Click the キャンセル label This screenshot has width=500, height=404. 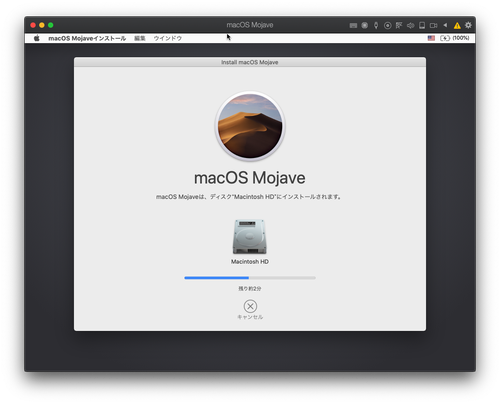pyautogui.click(x=250, y=317)
